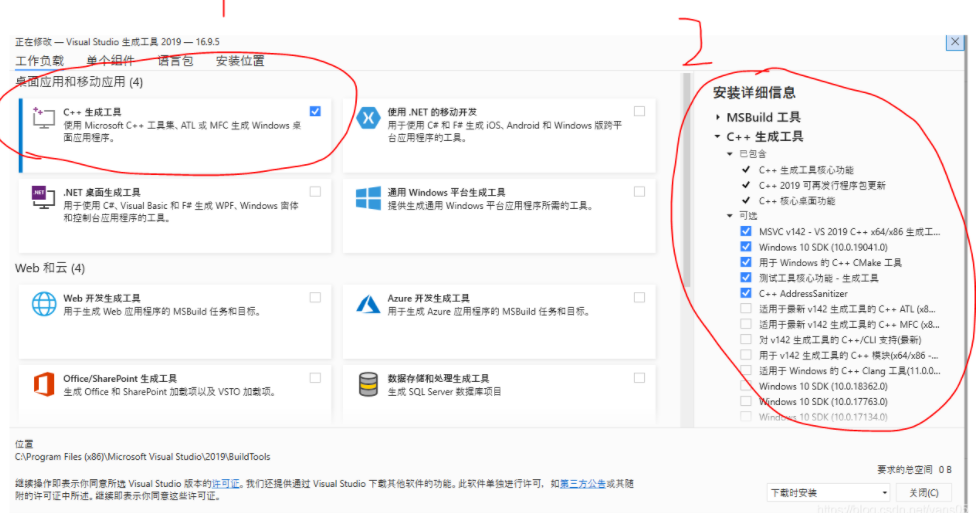Check the 通用 Windows 平台生成工具 checkbox
Image resolution: width=976 pixels, height=513 pixels.
[639, 192]
